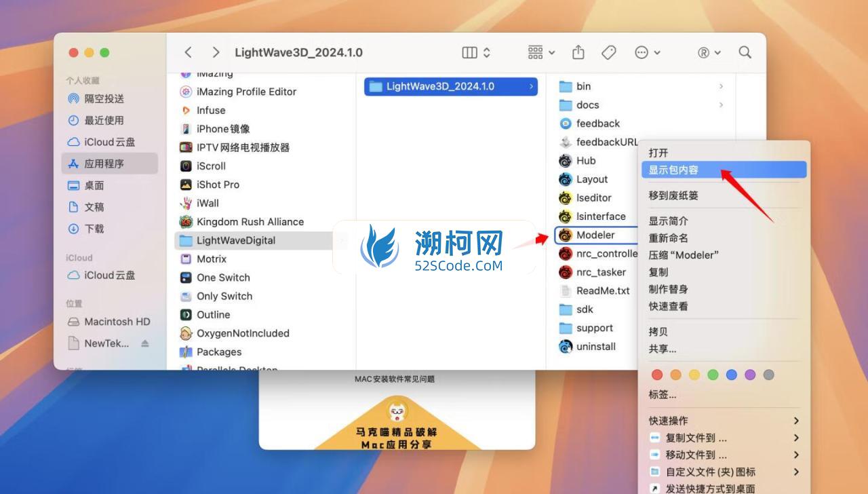868x494 pixels.
Task: Expand the bin folder chevron
Action: (721, 86)
